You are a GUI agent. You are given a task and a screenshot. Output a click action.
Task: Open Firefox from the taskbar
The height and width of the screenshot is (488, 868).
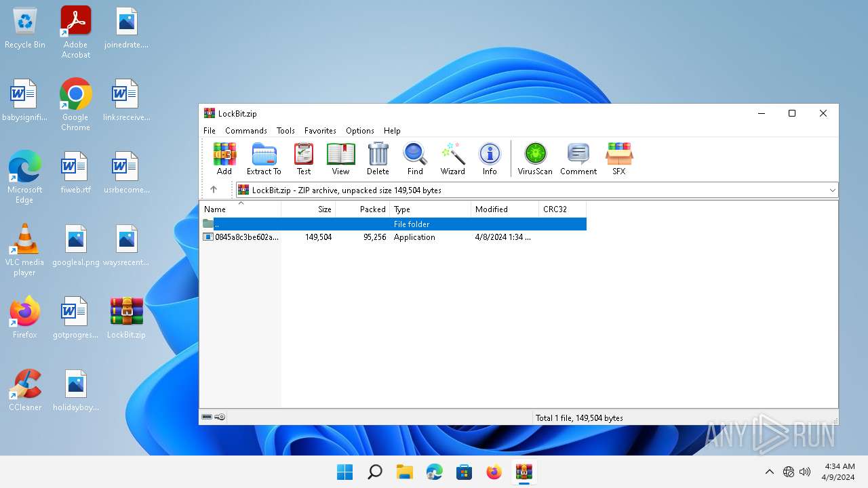(494, 472)
